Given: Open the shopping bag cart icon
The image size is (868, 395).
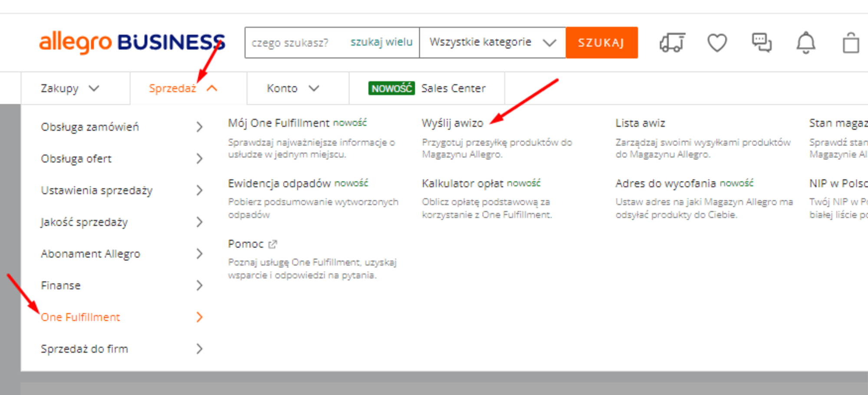Looking at the screenshot, I should tap(851, 43).
